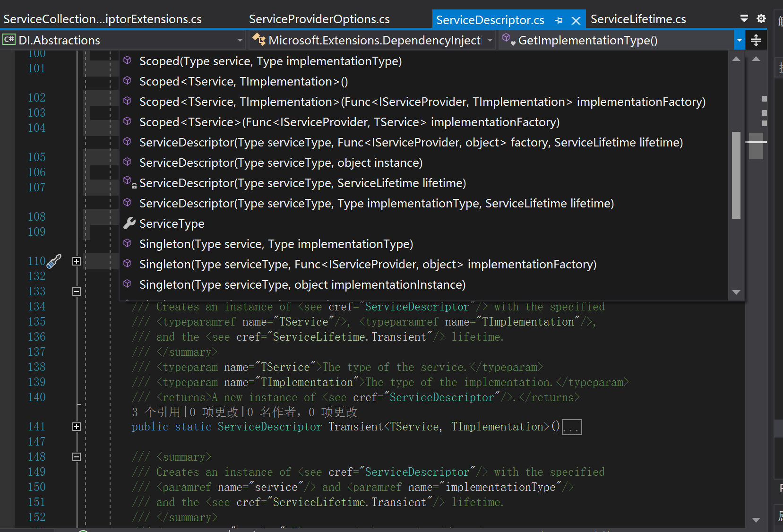Select Singleton(Type serviceType, Func implementationFactory)
Image resolution: width=783 pixels, height=532 pixels.
click(368, 265)
